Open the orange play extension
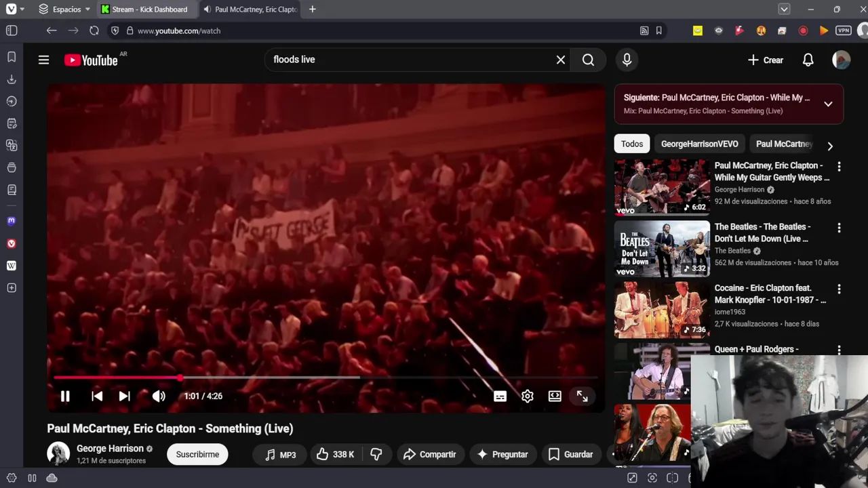Image resolution: width=868 pixels, height=488 pixels. coord(823,30)
